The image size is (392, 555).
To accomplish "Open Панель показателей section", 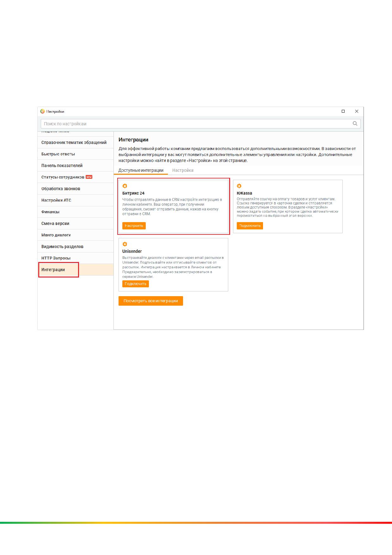I will tap(76, 165).
